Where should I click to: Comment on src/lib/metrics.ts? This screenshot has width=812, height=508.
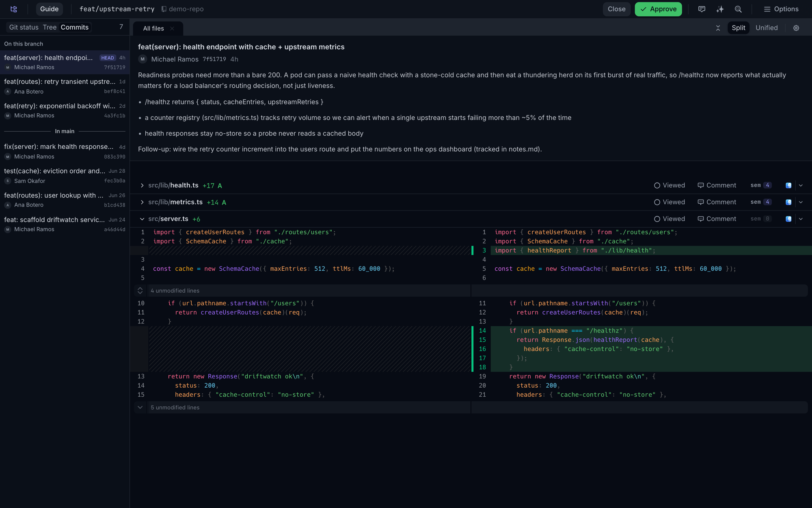(717, 202)
